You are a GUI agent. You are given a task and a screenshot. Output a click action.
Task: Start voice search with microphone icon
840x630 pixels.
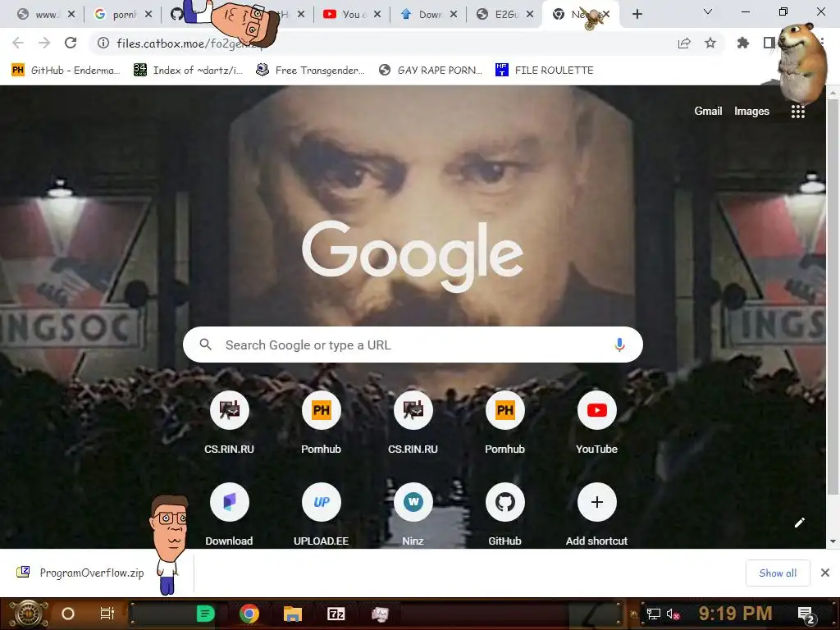[x=619, y=345]
